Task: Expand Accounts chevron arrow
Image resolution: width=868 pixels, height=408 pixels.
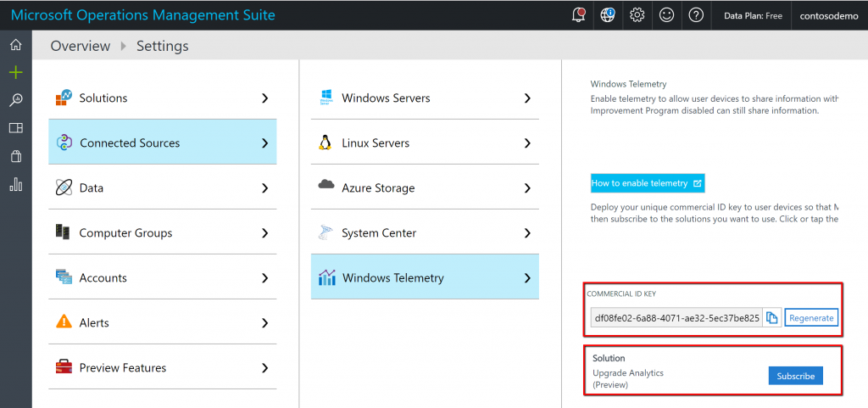Action: [x=265, y=278]
